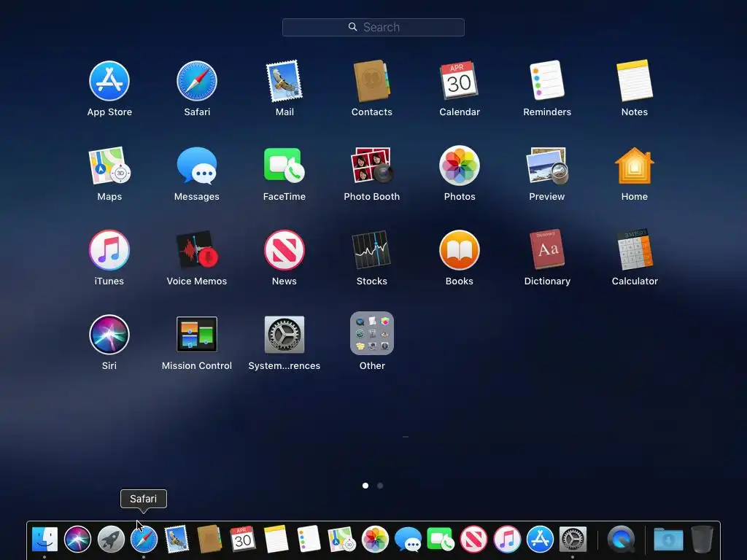The width and height of the screenshot is (747, 560).
Task: Open Notes pad in the Dock
Action: 276,539
